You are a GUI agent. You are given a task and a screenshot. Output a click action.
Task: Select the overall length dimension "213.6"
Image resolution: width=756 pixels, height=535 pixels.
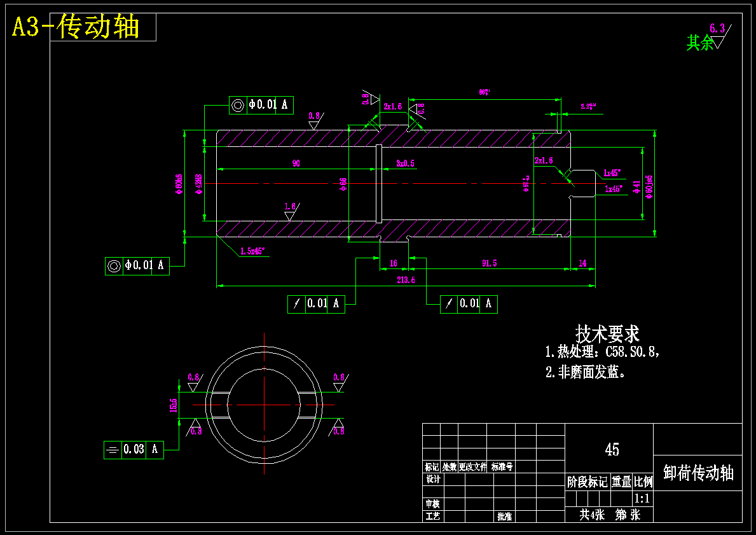(406, 280)
